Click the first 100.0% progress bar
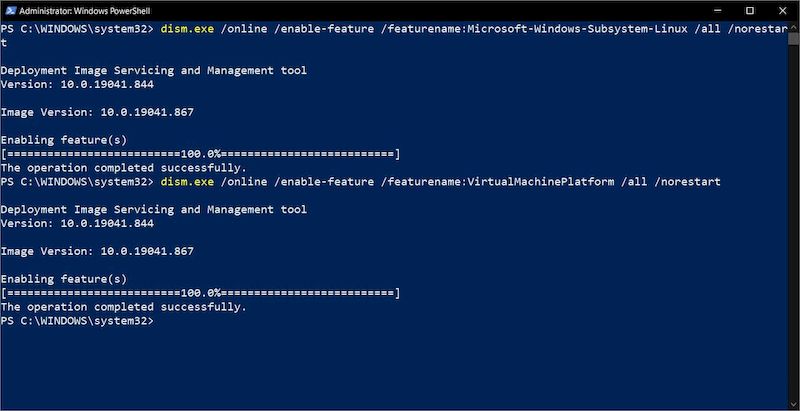This screenshot has height=411, width=800. pos(200,154)
